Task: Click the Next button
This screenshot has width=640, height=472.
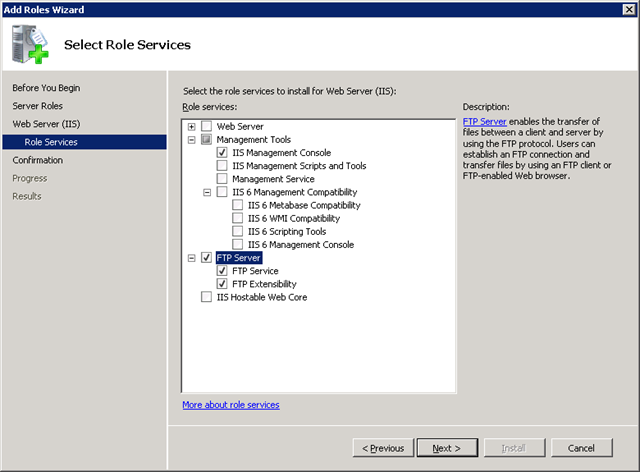Action: click(447, 448)
